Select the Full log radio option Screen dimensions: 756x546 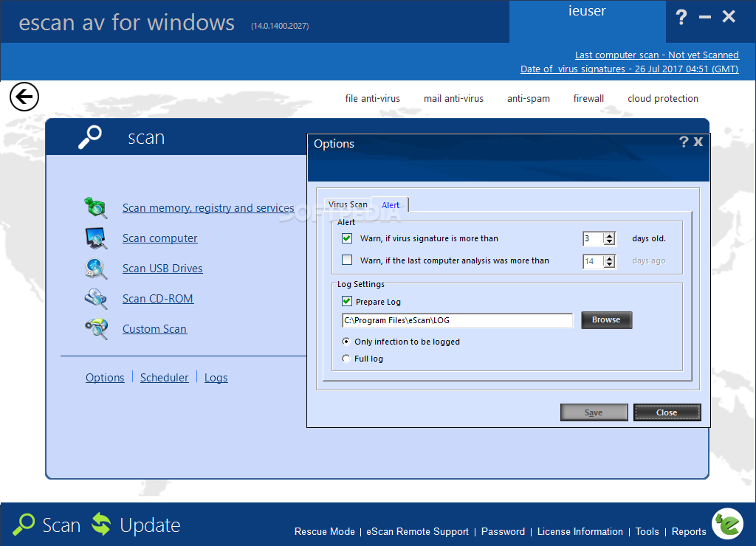tap(346, 359)
